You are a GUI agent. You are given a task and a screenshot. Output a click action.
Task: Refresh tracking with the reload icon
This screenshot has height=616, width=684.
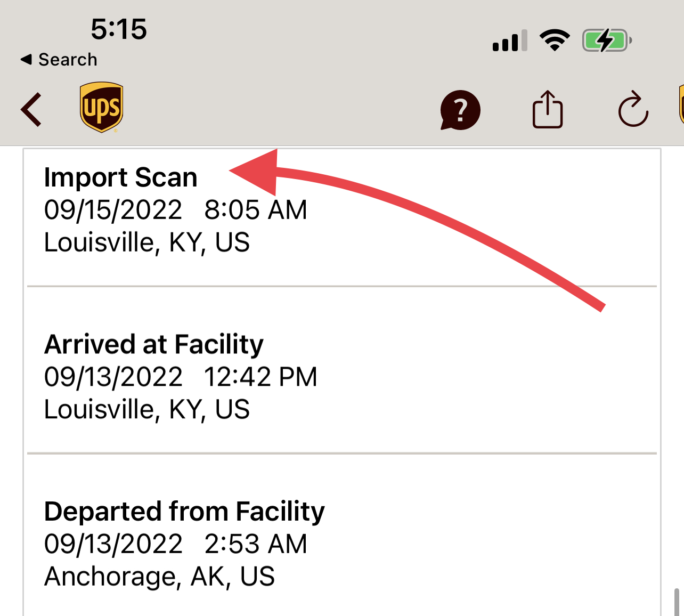633,110
